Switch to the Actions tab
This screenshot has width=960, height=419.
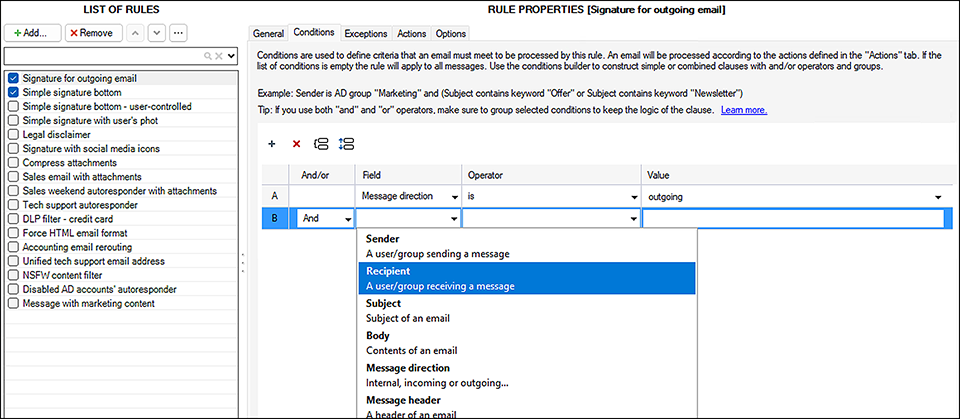[x=412, y=34]
